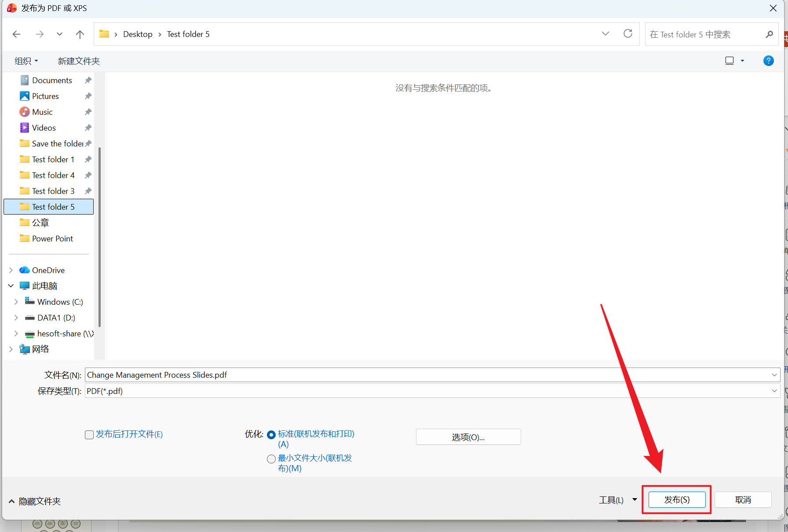Viewport: 788px width, 532px height.
Task: Open the 工具 menu dropdown
Action: 635,499
